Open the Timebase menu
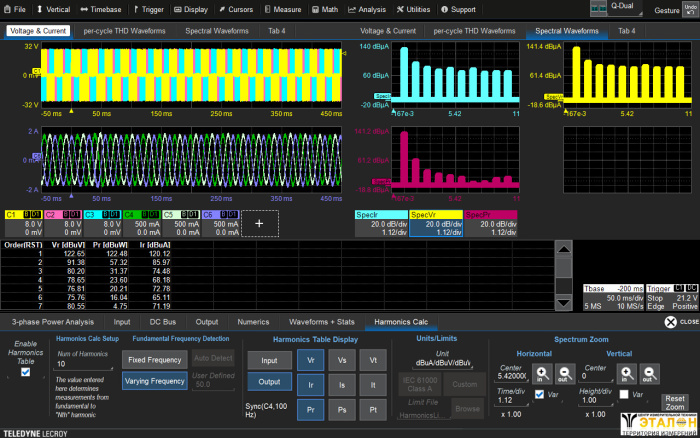The image size is (700, 438). (101, 9)
